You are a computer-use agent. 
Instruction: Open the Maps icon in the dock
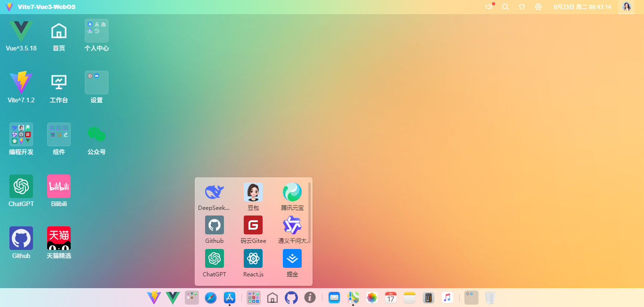pyautogui.click(x=353, y=298)
